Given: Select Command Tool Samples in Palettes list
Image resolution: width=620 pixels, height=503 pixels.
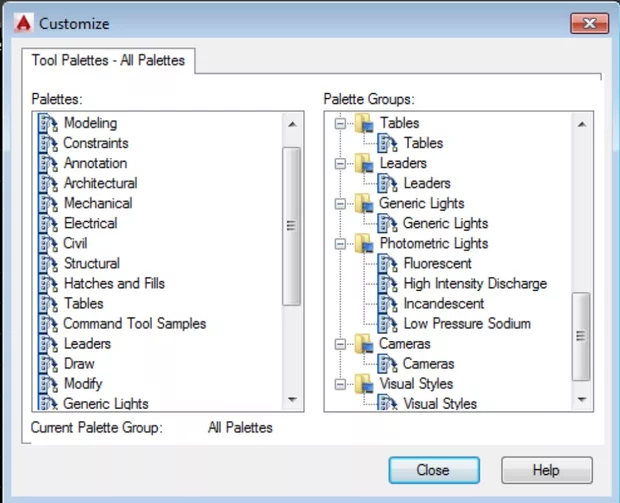Looking at the screenshot, I should [134, 323].
